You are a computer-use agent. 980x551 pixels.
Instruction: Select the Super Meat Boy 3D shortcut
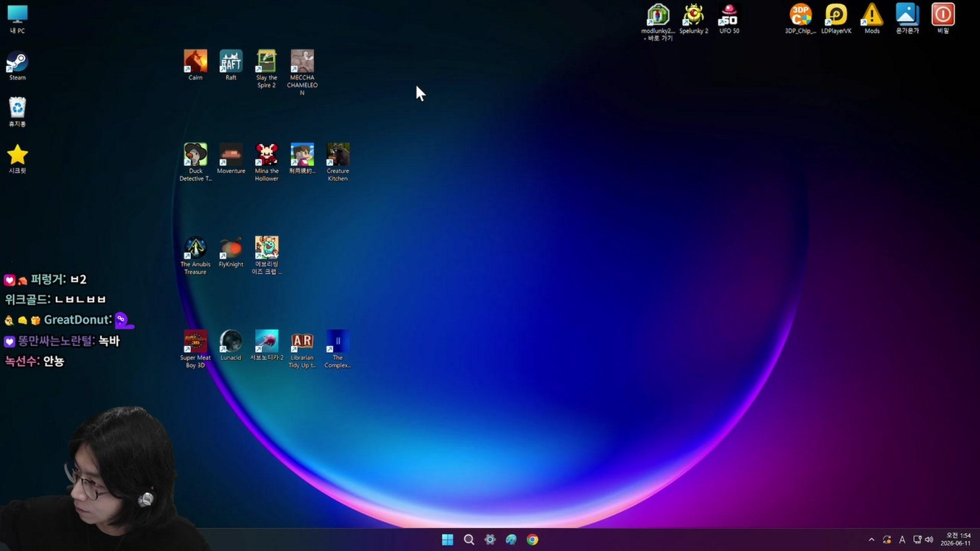195,349
